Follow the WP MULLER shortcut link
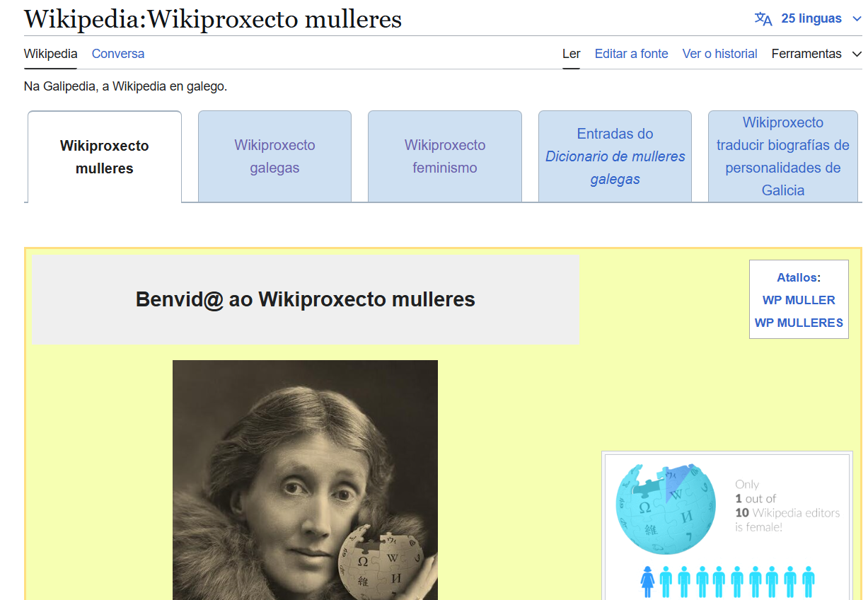The width and height of the screenshot is (868, 600). click(799, 300)
